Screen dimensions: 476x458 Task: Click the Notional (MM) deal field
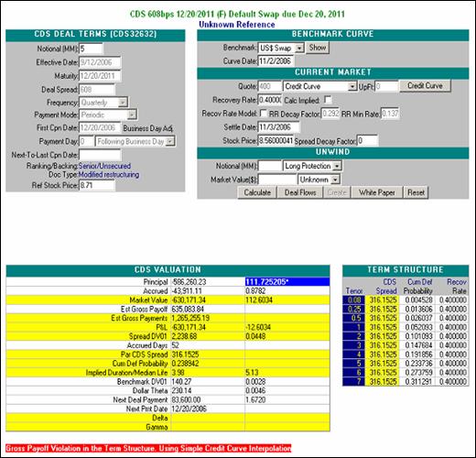coord(91,49)
